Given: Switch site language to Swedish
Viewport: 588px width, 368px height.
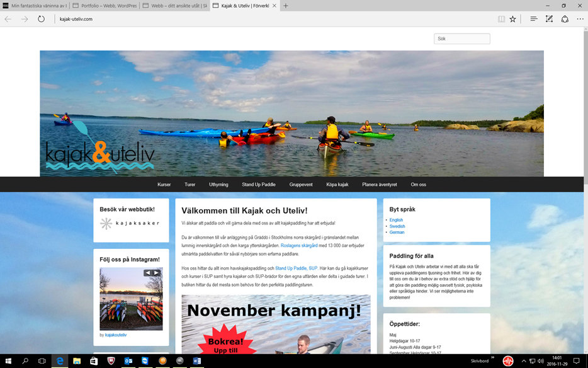Looking at the screenshot, I should [397, 226].
